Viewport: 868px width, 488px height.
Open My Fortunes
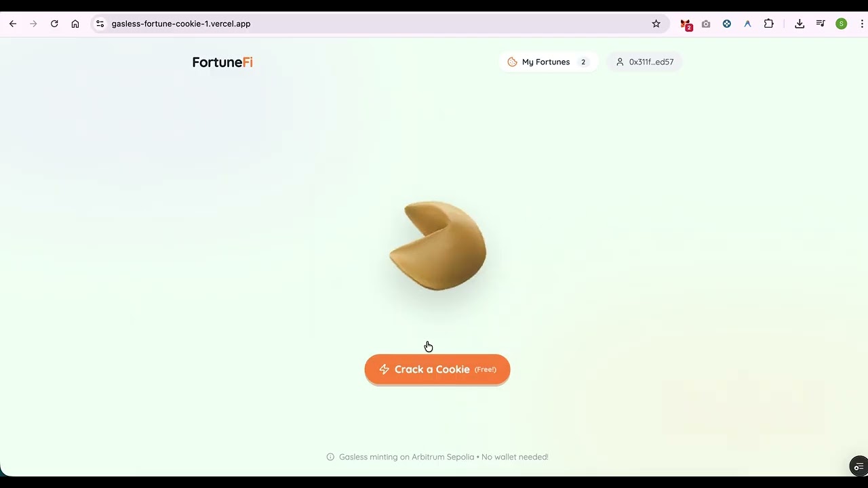pos(548,62)
